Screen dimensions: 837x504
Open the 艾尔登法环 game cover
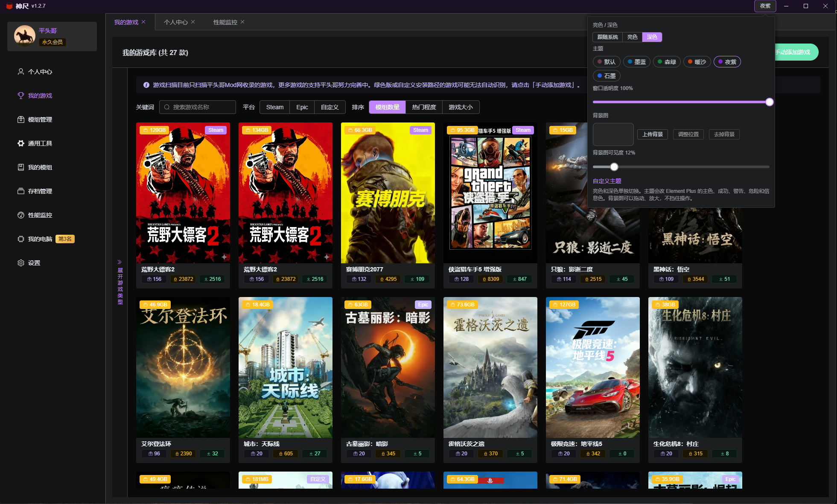pyautogui.click(x=183, y=367)
